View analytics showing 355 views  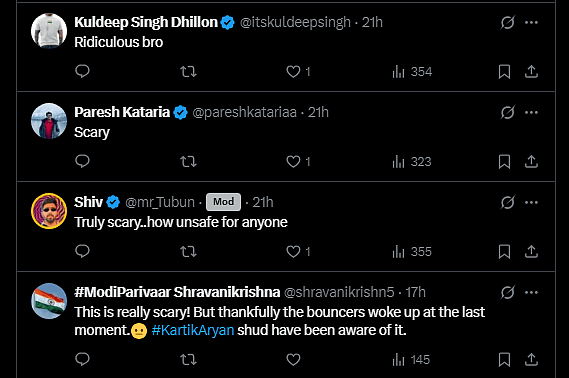pyautogui.click(x=412, y=251)
